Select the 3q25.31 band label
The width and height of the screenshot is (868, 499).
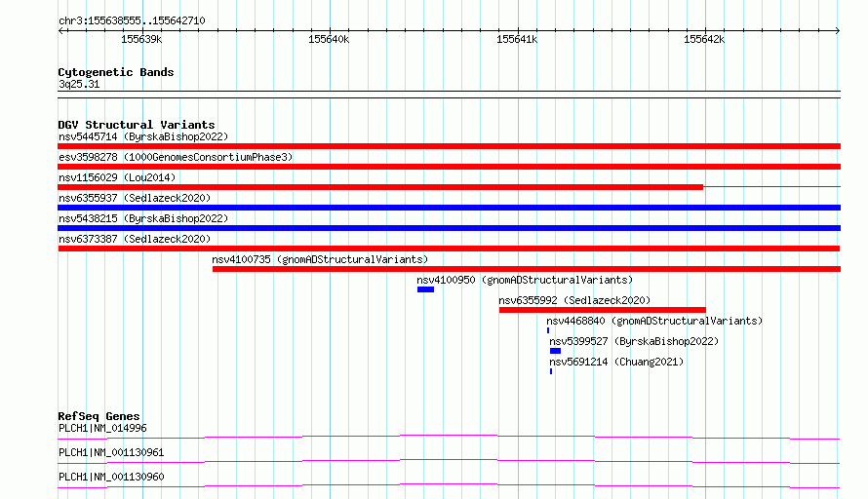(79, 84)
